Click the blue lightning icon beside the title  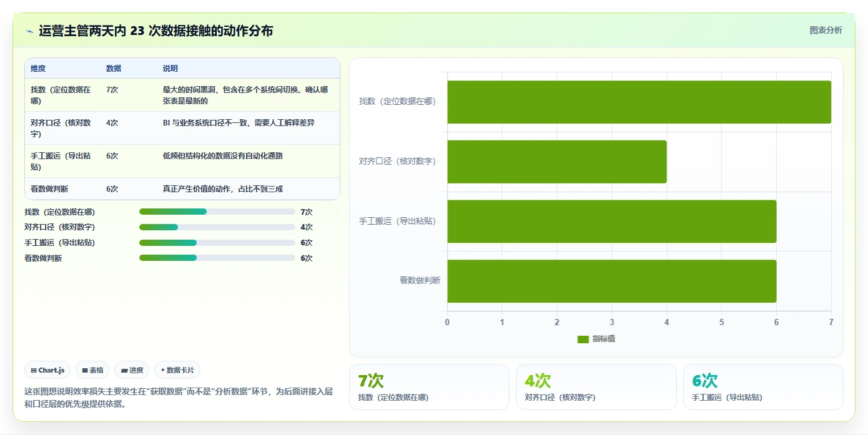(29, 31)
